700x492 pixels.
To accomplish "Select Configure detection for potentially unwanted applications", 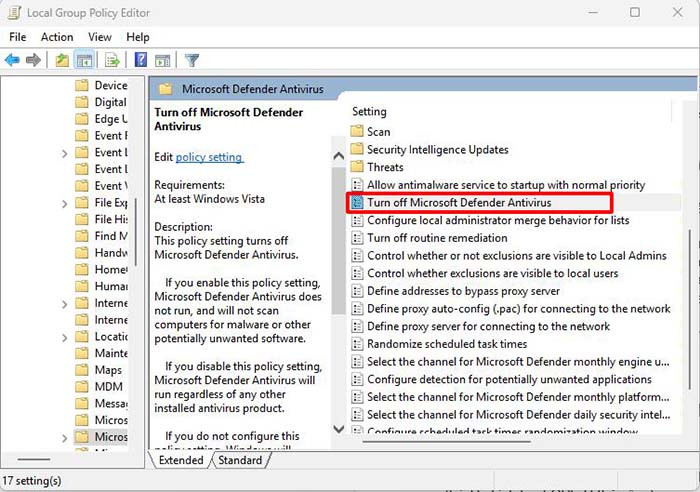I will click(x=501, y=379).
